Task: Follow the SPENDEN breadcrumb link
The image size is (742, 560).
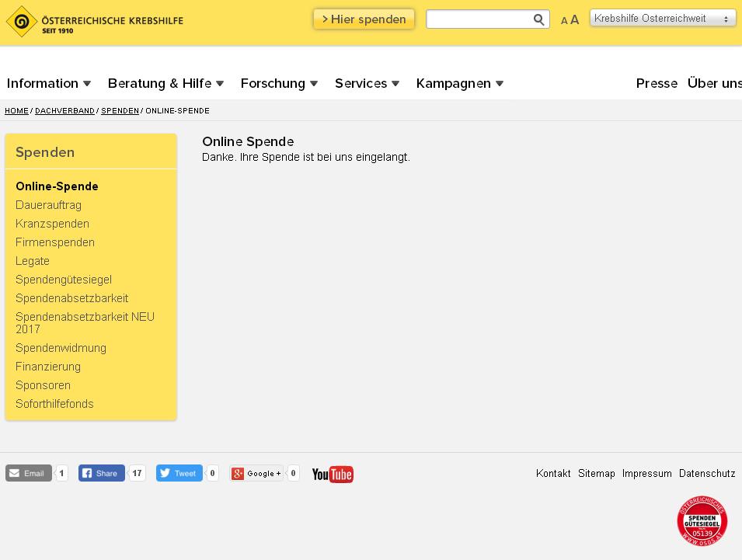Action: click(120, 110)
